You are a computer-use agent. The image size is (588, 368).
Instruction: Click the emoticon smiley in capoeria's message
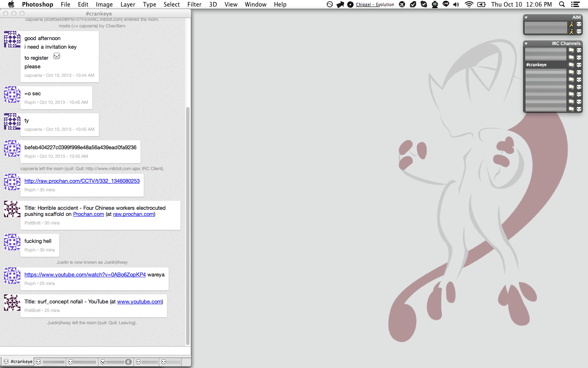click(57, 56)
